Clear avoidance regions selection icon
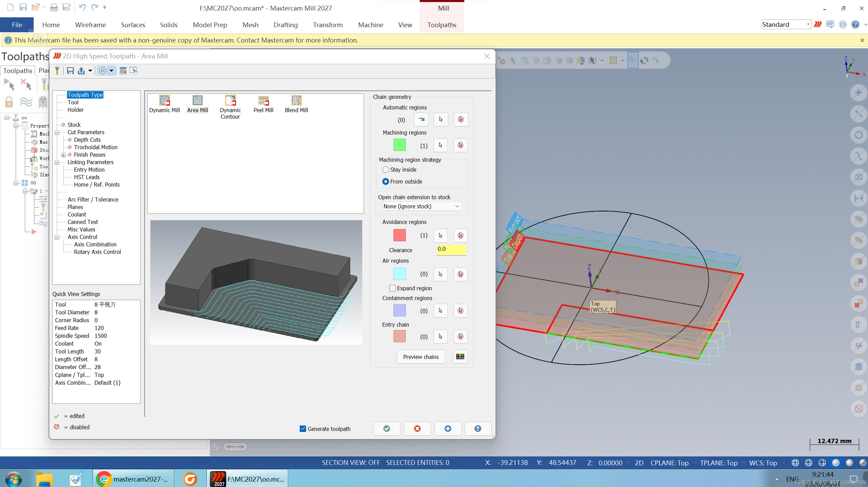 (x=461, y=236)
